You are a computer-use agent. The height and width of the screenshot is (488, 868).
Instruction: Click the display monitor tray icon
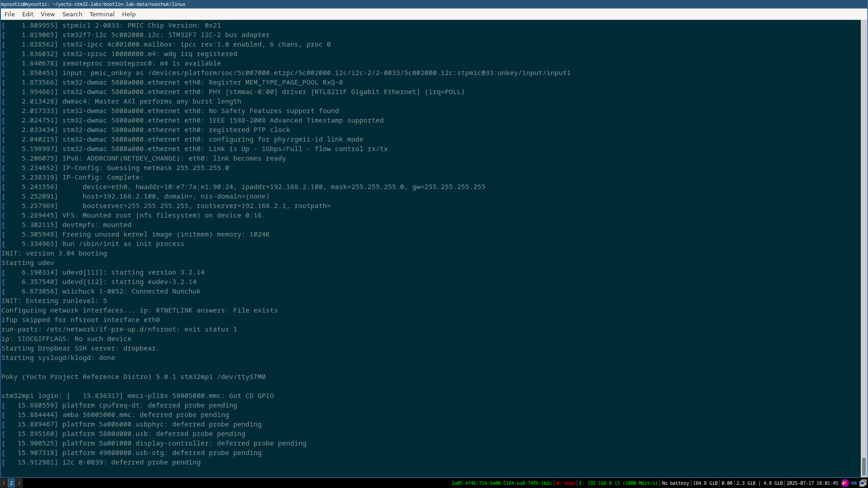point(863,483)
